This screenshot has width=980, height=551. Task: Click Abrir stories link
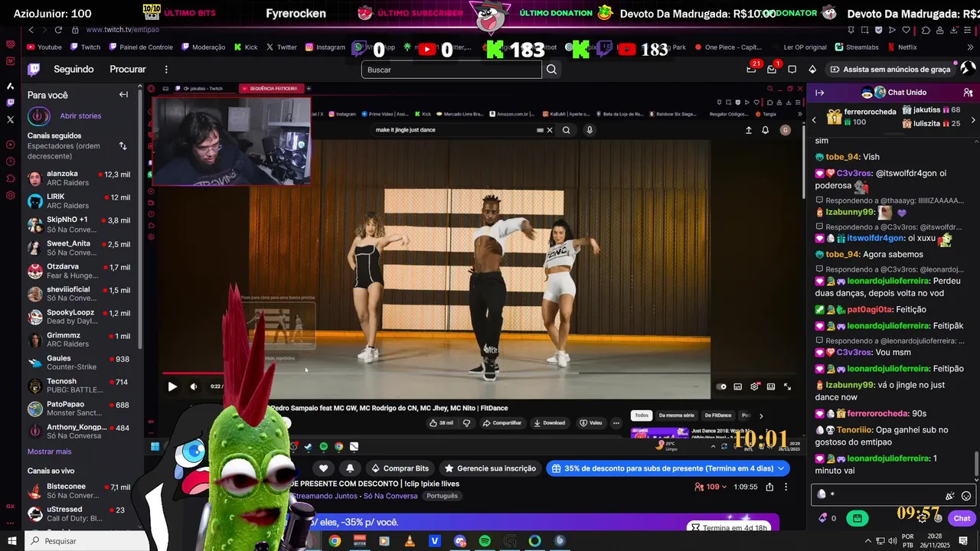(80, 116)
